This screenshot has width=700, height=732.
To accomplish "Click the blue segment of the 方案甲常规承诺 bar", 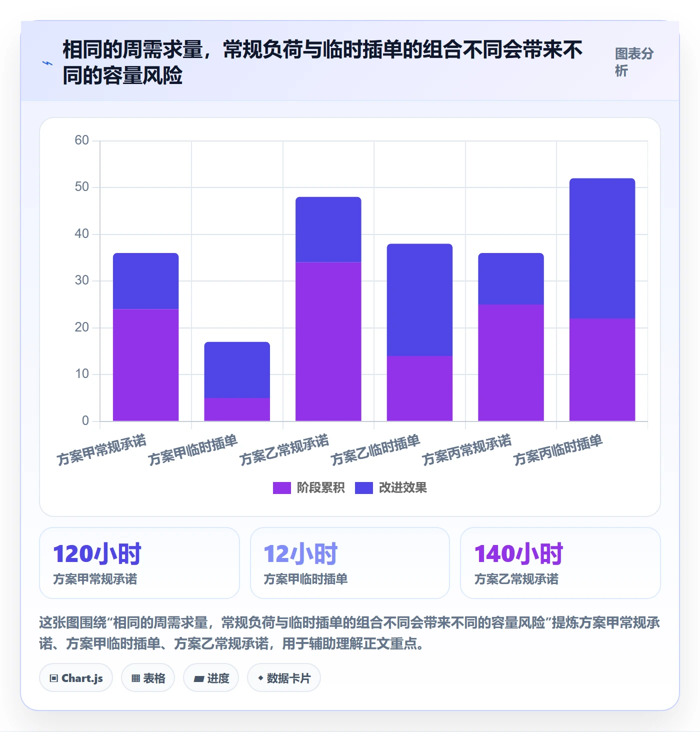I will click(x=145, y=281).
